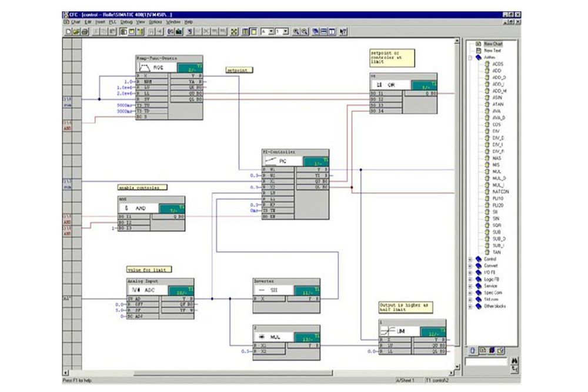588x392 pixels.
Task: Click the horizontal scrollbar of the chart
Action: 235,373
